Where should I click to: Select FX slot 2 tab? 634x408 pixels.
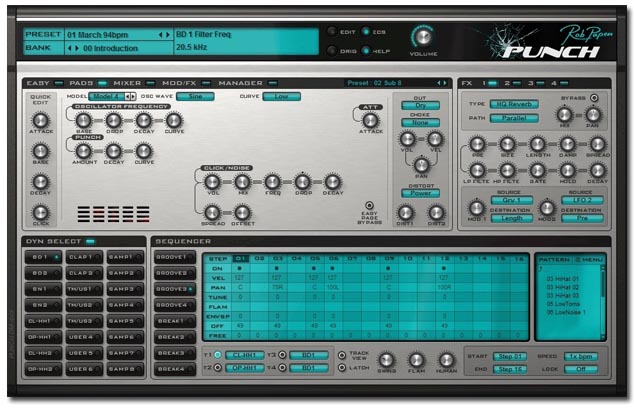pos(512,83)
